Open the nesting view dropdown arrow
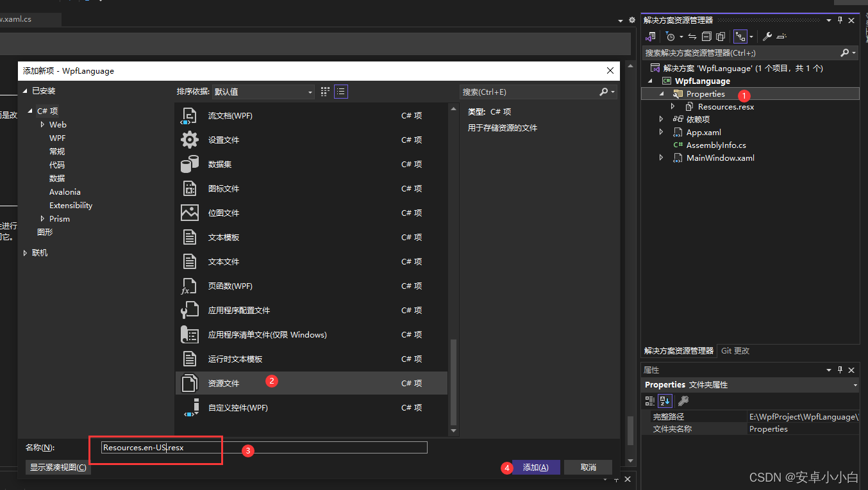This screenshot has height=490, width=868. click(x=751, y=37)
